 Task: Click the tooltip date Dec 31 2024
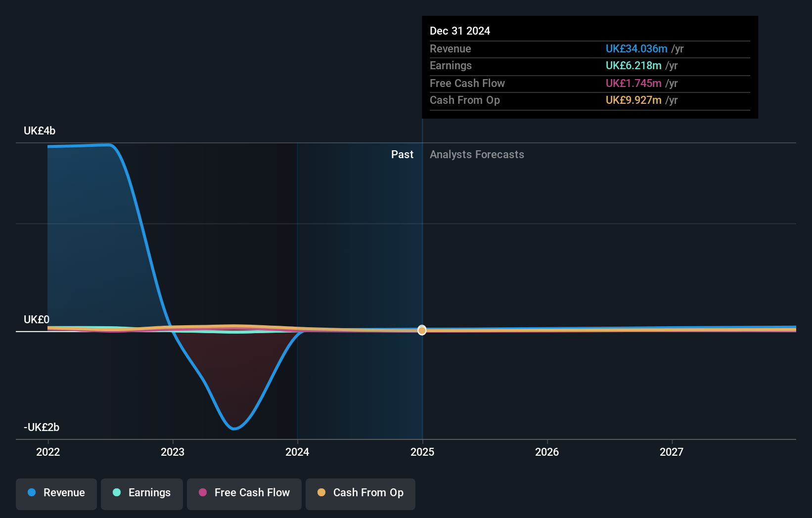pyautogui.click(x=460, y=31)
